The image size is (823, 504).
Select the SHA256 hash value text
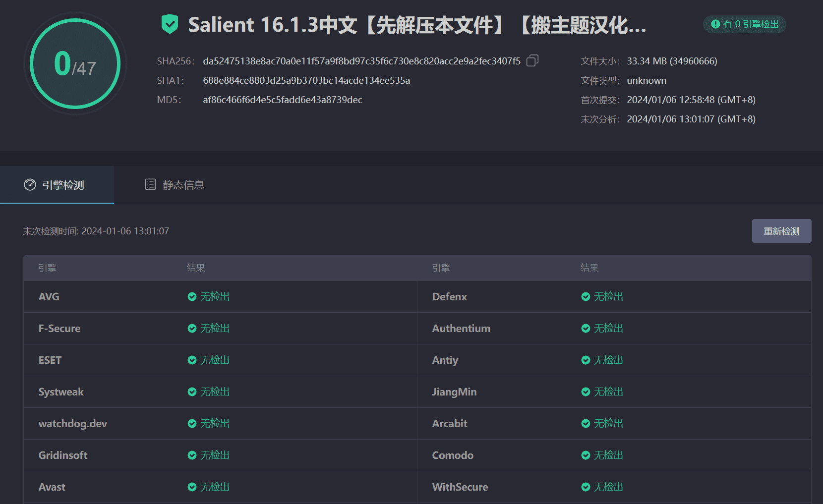point(361,61)
